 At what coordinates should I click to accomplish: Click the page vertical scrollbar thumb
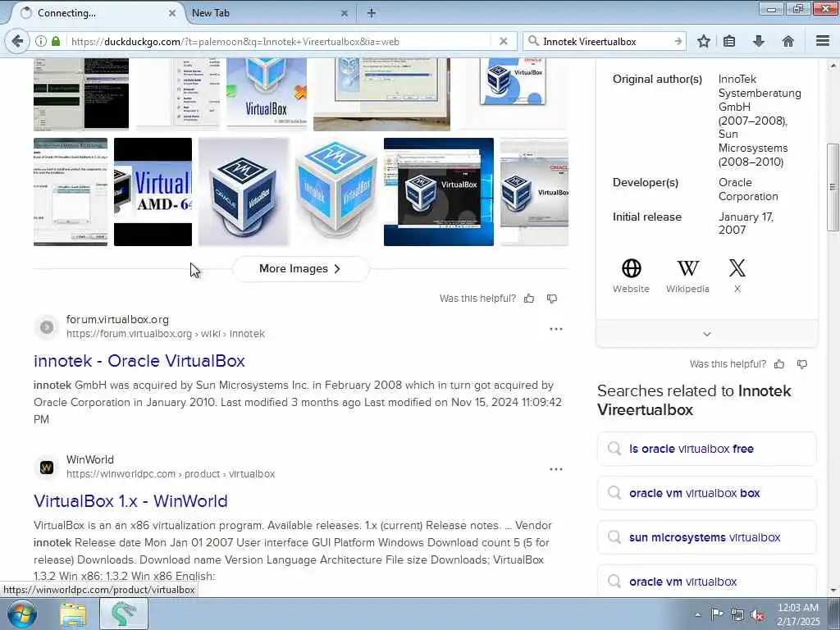click(x=833, y=188)
